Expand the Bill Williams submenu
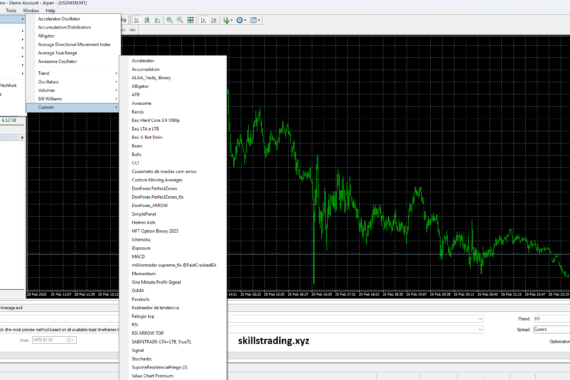The height and width of the screenshot is (380, 570). [73, 99]
